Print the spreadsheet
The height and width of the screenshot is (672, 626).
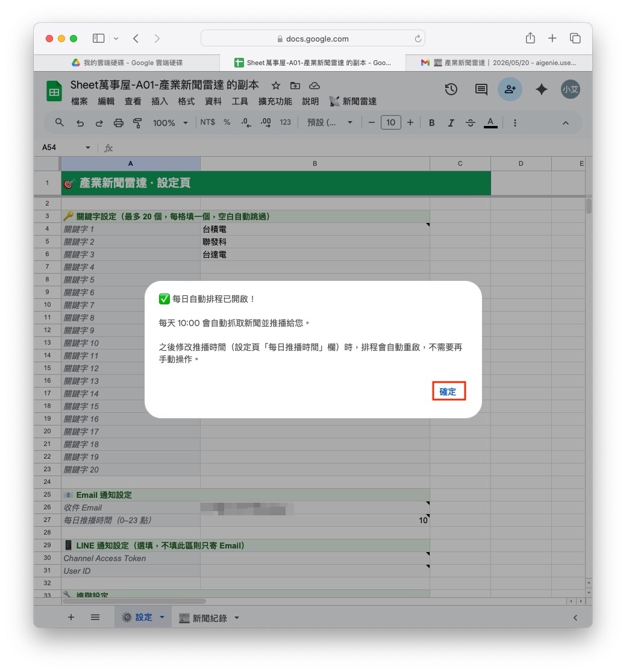(x=118, y=123)
